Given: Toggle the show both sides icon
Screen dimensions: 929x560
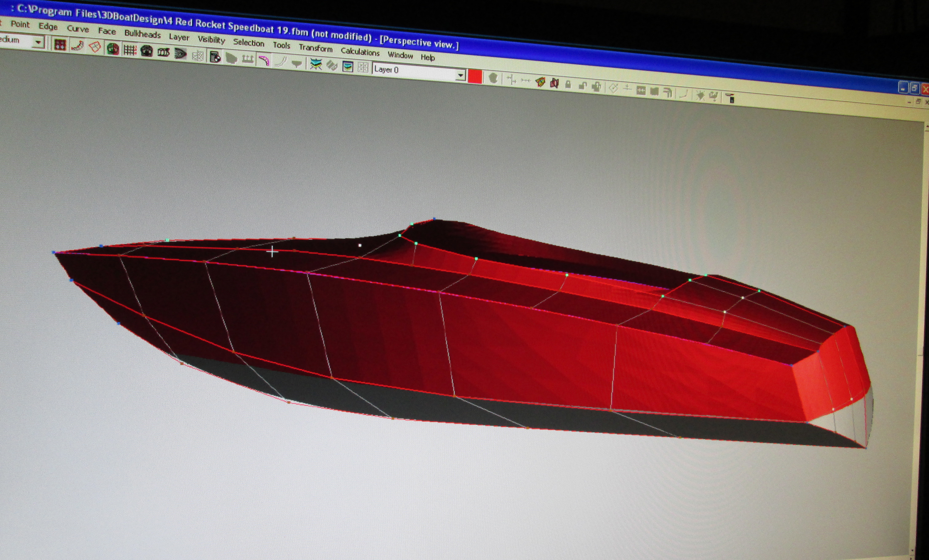Looking at the screenshot, I should pos(113,49).
